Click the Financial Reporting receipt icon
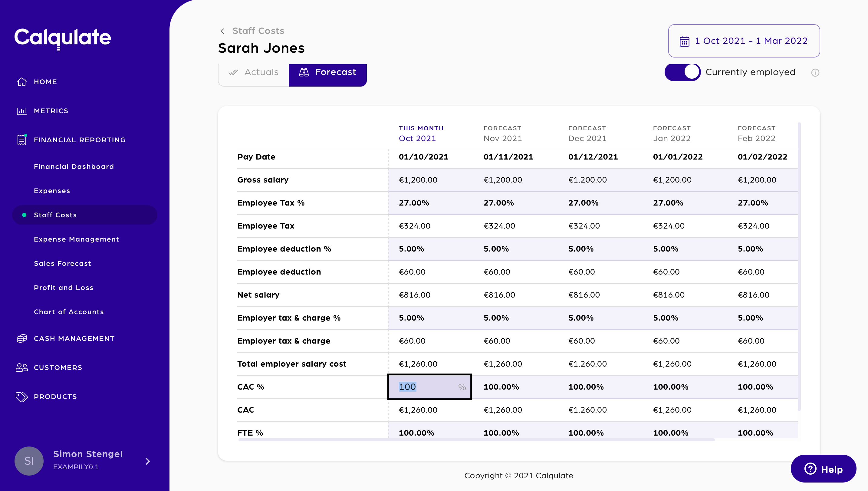The height and width of the screenshot is (491, 868). coord(22,140)
